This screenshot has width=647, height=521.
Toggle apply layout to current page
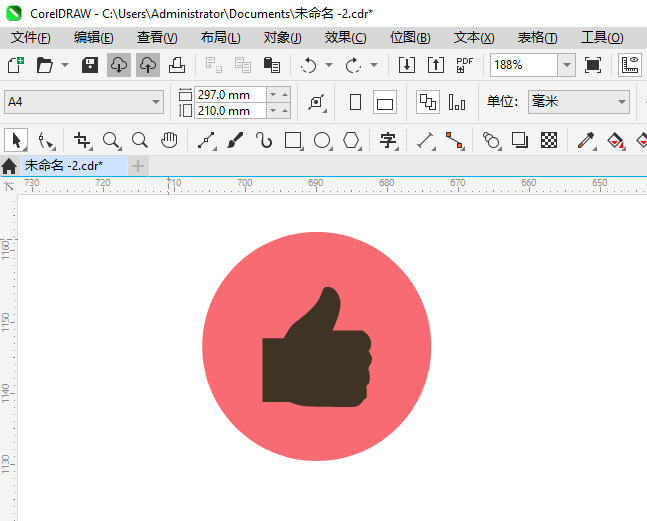(457, 102)
